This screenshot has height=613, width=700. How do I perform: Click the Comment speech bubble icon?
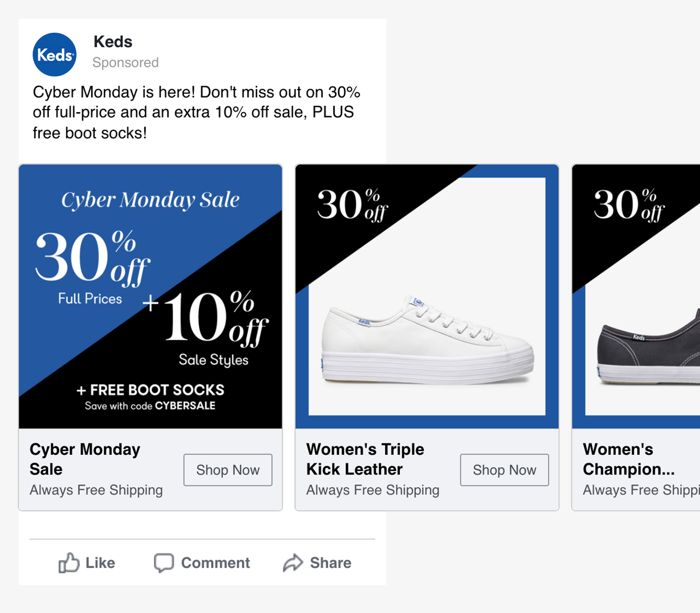[x=164, y=563]
